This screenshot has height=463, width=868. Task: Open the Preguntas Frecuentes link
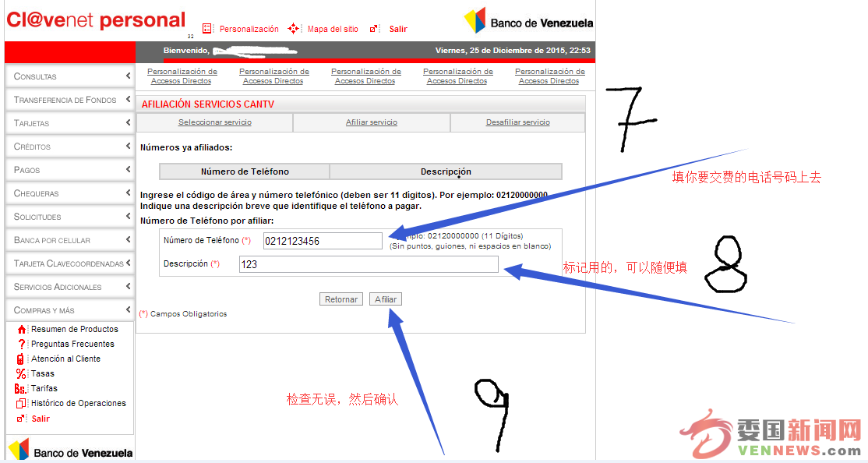click(72, 344)
